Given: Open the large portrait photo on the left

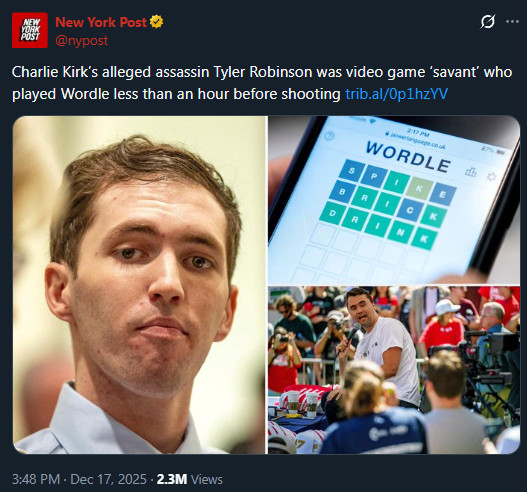Looking at the screenshot, I should coord(139,285).
